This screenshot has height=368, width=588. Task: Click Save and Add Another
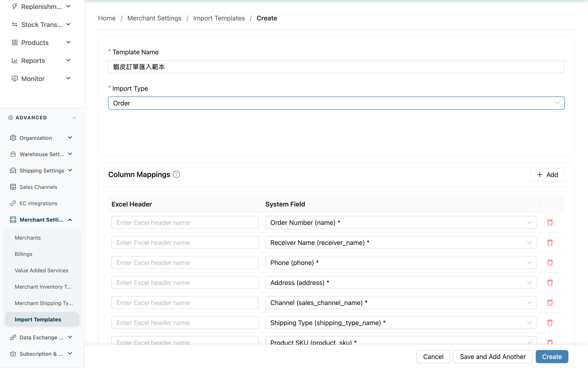tap(493, 357)
